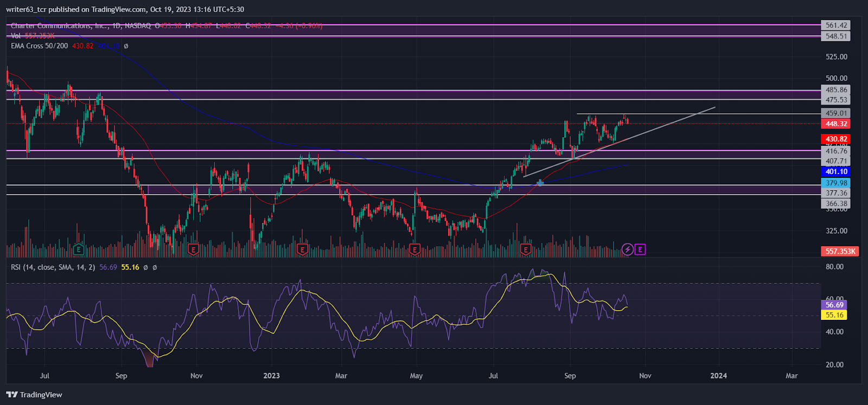The height and width of the screenshot is (405, 868).
Task: Click the EMA Cross 50/200 indicator label
Action: pyautogui.click(x=40, y=46)
